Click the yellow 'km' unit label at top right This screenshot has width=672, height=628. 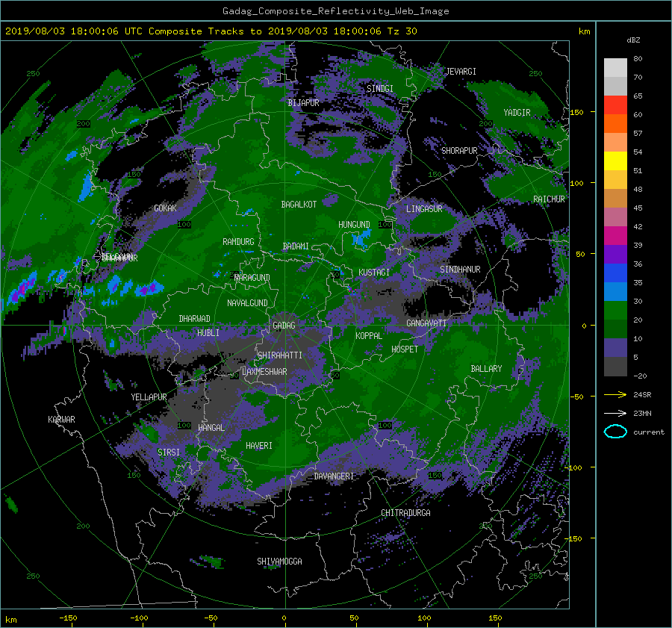click(x=585, y=31)
